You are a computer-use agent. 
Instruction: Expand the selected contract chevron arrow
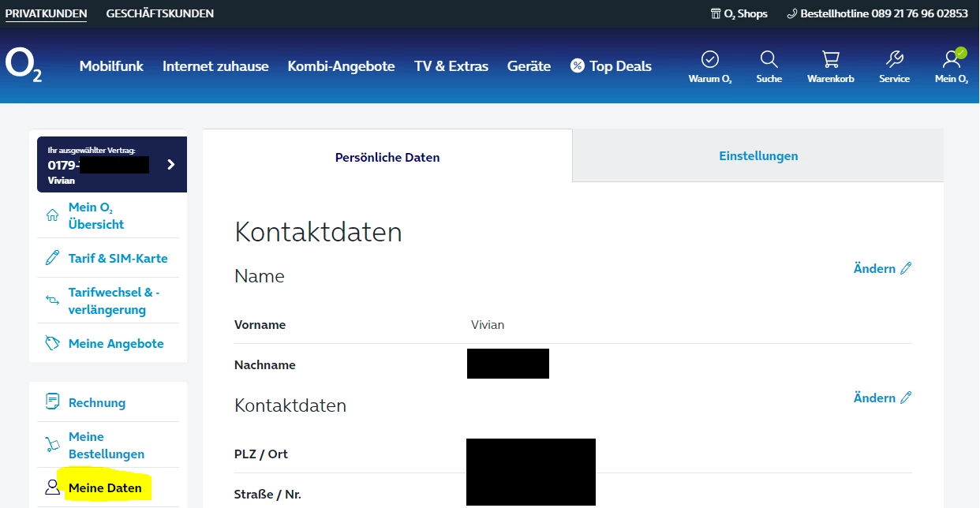171,165
